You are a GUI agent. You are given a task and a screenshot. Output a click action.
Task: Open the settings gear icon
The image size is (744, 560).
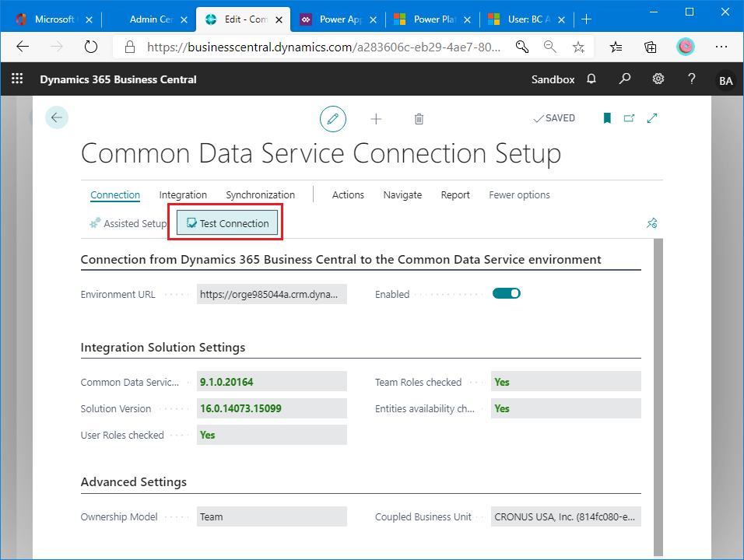(658, 79)
